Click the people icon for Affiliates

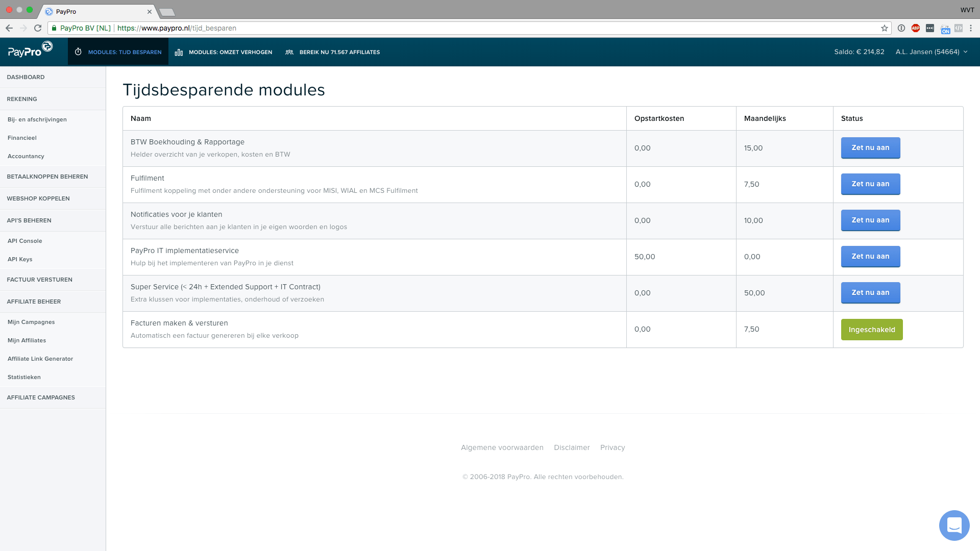(289, 52)
